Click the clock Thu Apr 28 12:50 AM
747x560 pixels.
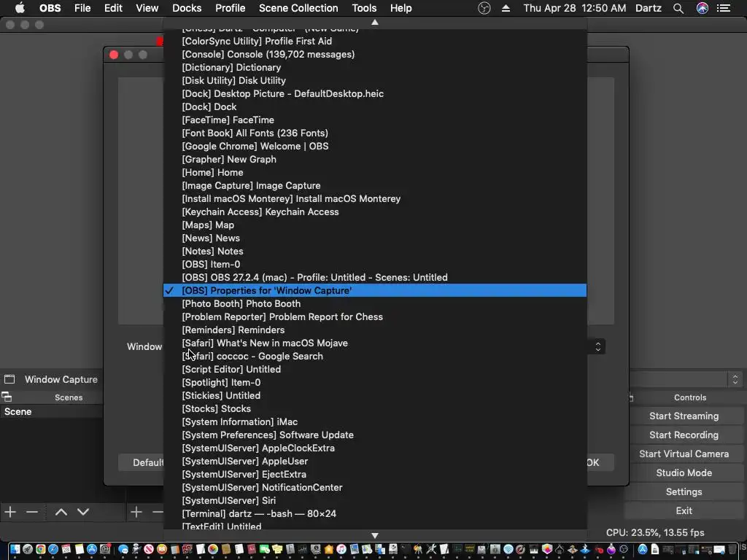[x=575, y=8]
